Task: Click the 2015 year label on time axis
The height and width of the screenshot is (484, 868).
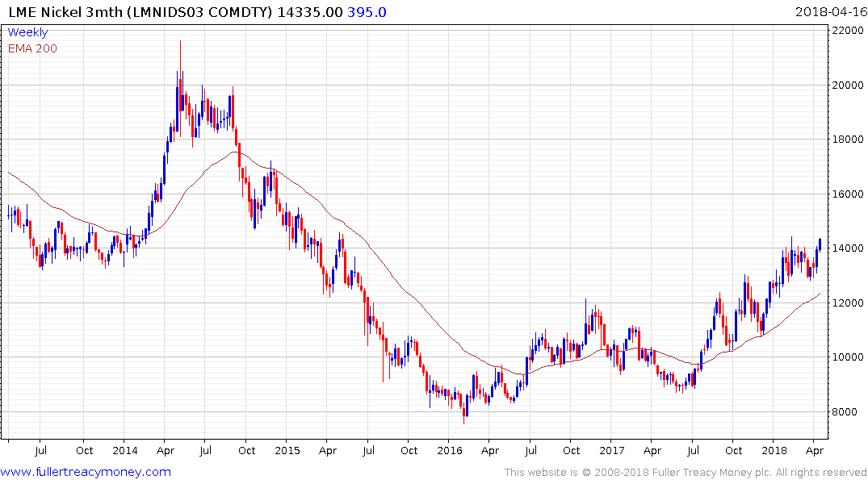Action: [x=287, y=451]
